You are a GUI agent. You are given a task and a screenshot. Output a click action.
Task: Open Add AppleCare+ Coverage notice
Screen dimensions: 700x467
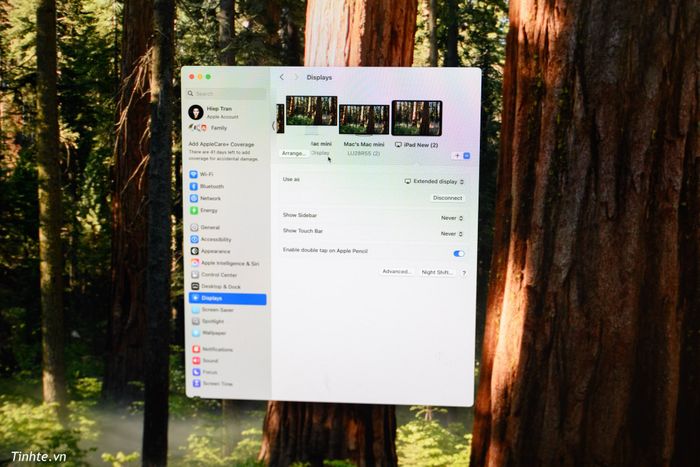[x=223, y=151]
